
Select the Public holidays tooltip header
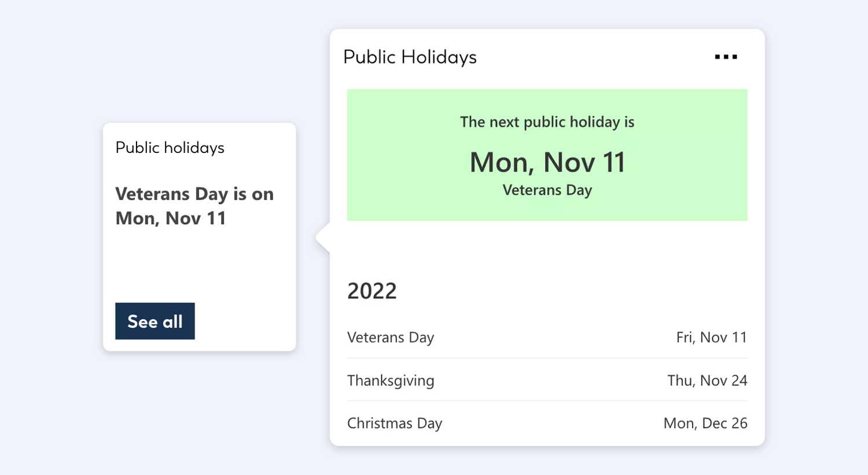[170, 148]
